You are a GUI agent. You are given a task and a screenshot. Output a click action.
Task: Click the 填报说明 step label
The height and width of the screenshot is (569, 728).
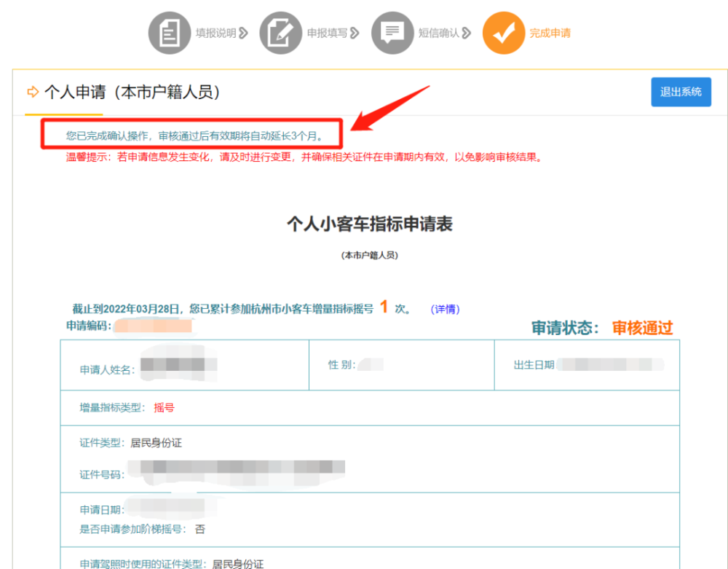tap(215, 32)
